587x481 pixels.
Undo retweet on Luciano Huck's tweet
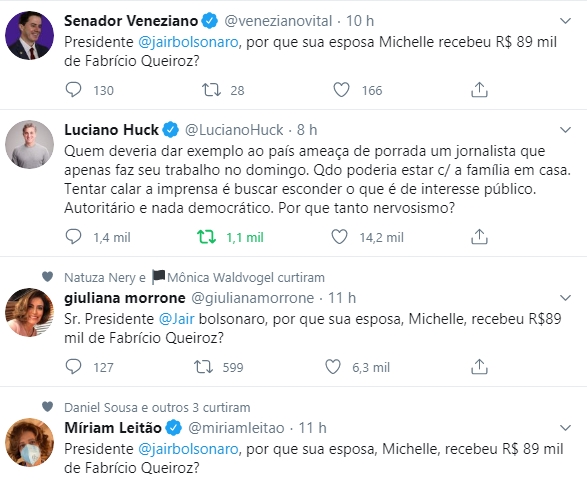coord(207,237)
